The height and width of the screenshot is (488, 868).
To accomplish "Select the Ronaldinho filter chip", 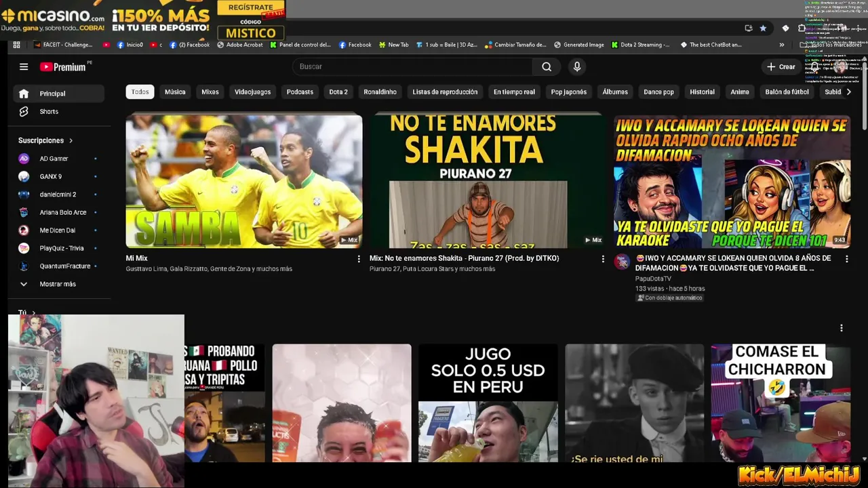I will (x=380, y=91).
